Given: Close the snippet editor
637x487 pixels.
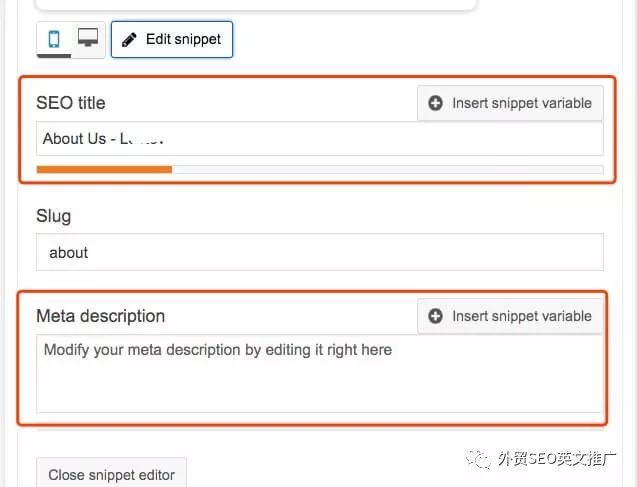Looking at the screenshot, I should click(x=111, y=474).
